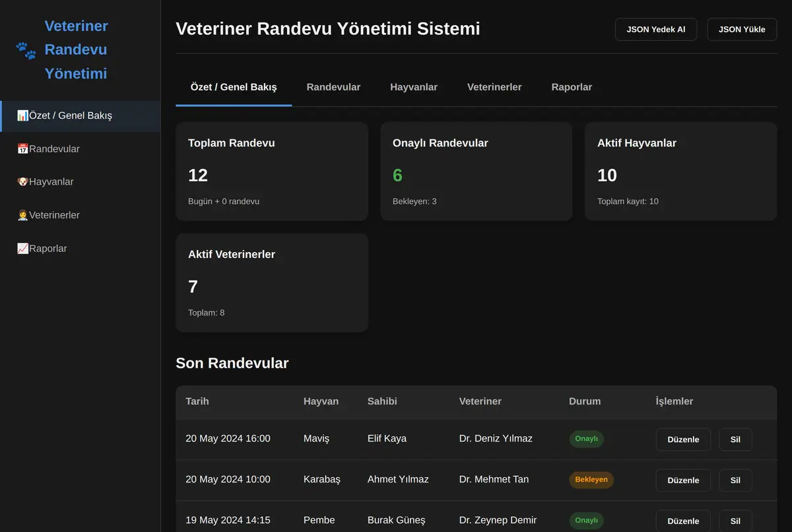
Task: Click vet name Dr. Zeynep Demir
Action: (498, 521)
